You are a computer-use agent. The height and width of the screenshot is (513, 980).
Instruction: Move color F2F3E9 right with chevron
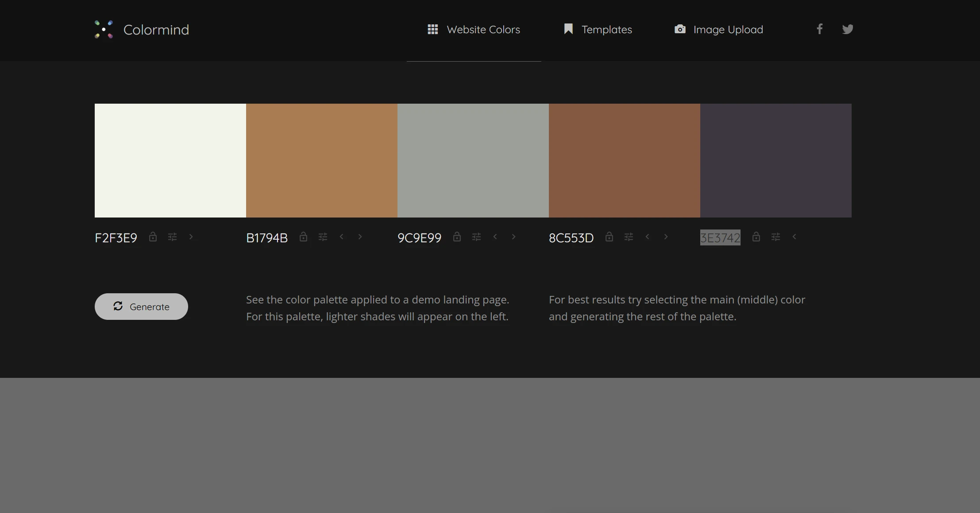(191, 237)
